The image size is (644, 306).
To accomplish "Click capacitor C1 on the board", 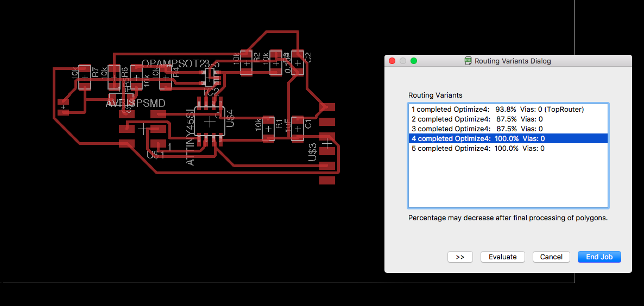I will 298,129.
